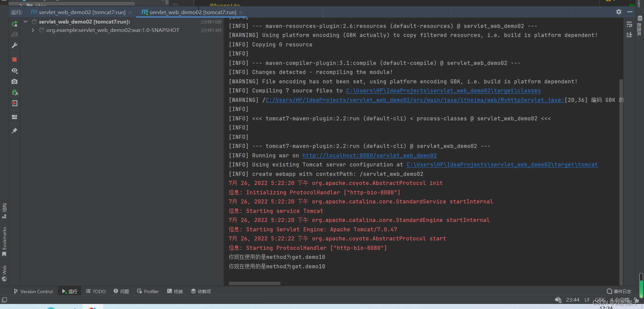The width and height of the screenshot is (644, 309).
Task: Open http://localhost:8080/servlet_web_demo02 link
Action: tap(369, 155)
